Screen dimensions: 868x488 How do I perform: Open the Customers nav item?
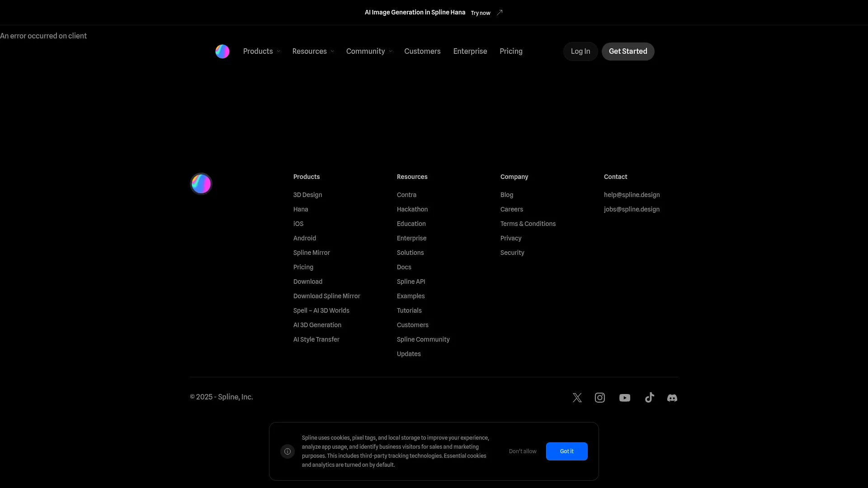click(422, 52)
